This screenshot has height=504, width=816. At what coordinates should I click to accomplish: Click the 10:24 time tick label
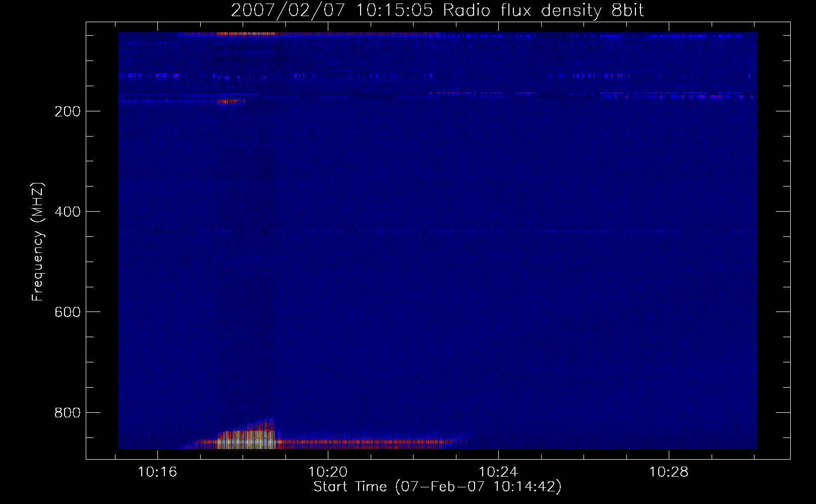click(498, 472)
